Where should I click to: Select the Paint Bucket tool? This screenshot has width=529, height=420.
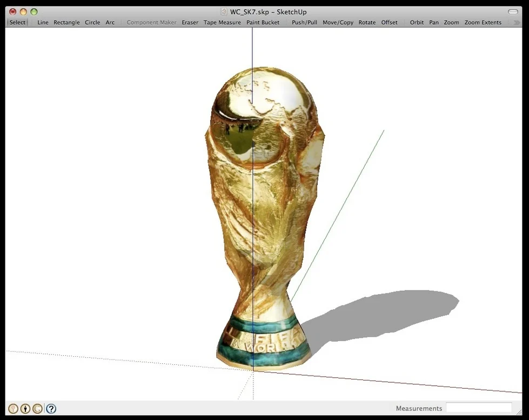[263, 22]
